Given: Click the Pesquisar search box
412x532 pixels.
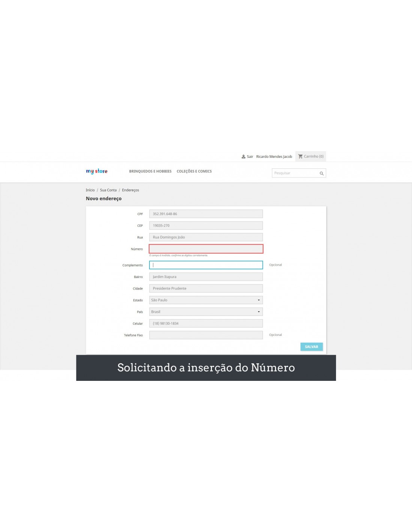Looking at the screenshot, I should coord(295,173).
